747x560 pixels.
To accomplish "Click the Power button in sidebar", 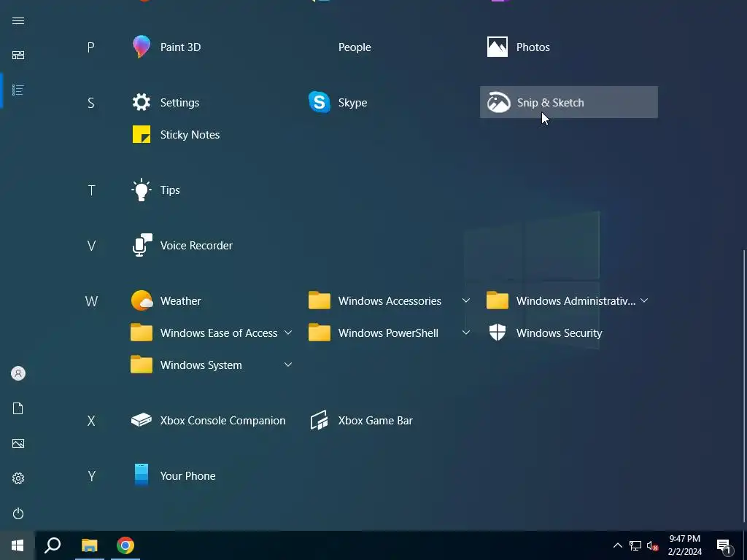I will (x=18, y=513).
